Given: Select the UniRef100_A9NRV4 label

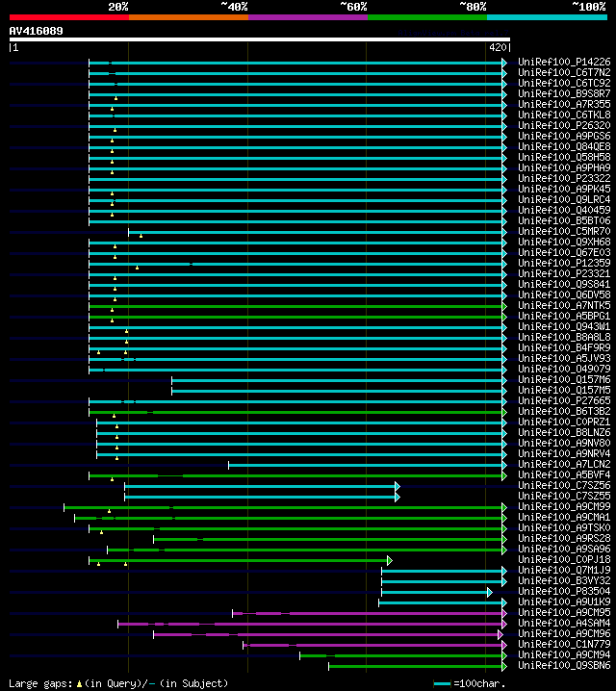Looking at the screenshot, I should tap(564, 453).
